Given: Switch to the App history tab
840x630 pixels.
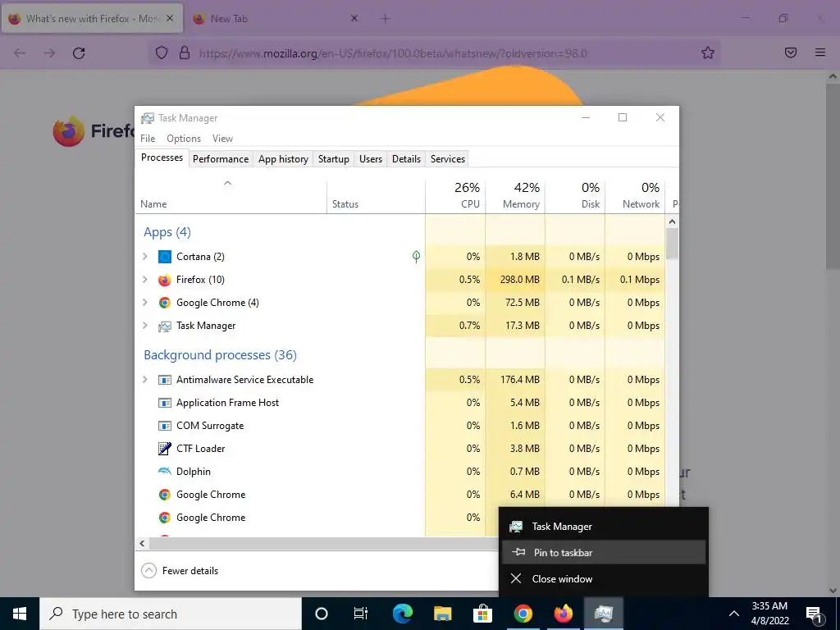Looking at the screenshot, I should coord(283,159).
